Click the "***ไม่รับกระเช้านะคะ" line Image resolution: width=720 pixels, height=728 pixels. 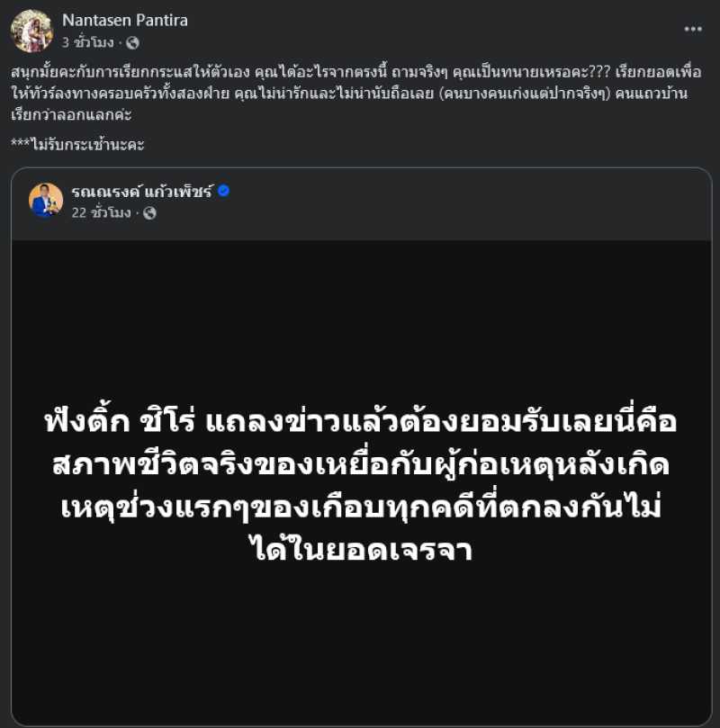coord(78,144)
